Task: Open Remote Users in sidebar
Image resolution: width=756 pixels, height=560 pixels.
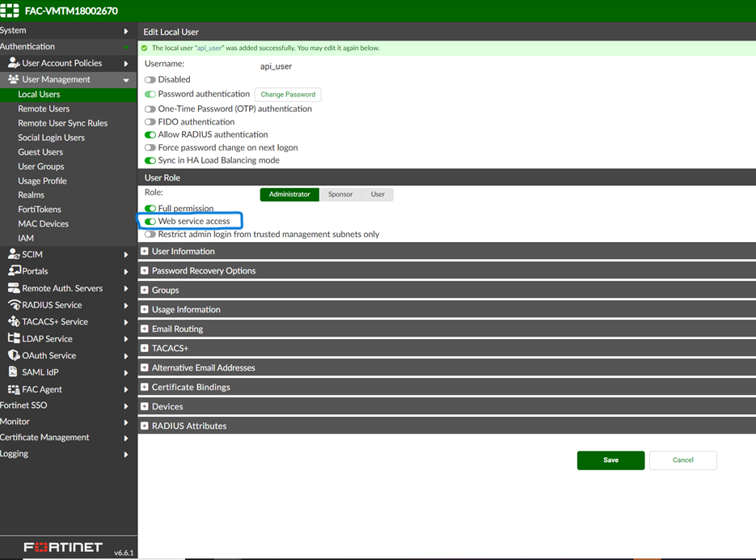Action: click(44, 108)
